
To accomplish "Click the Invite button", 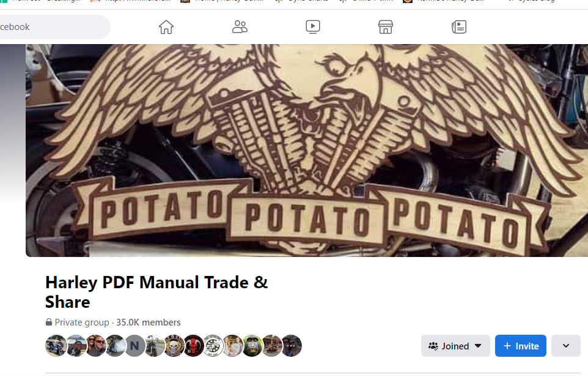I will [x=521, y=346].
